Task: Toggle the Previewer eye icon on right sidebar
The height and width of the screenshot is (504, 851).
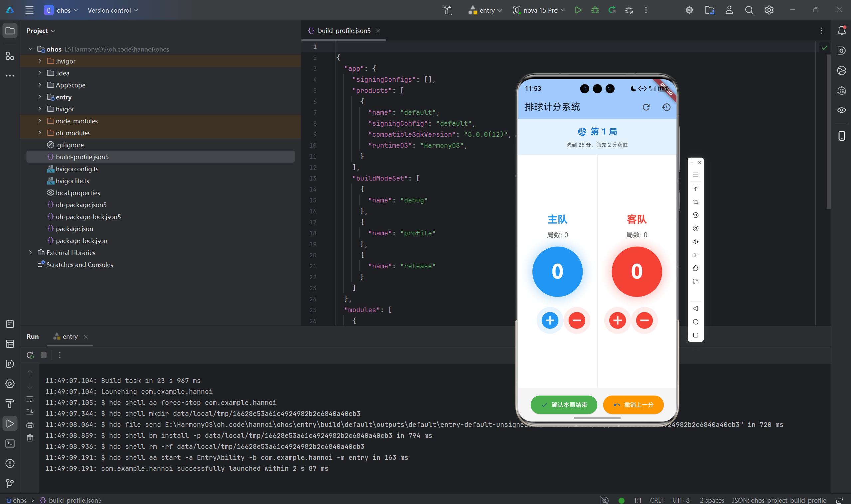Action: pos(841,110)
